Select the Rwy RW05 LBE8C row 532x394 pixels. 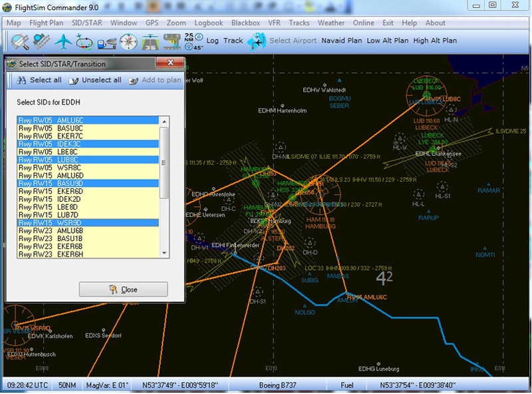point(88,152)
